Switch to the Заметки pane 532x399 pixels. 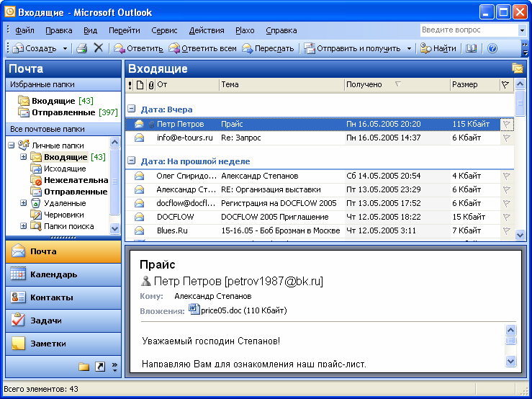63,344
